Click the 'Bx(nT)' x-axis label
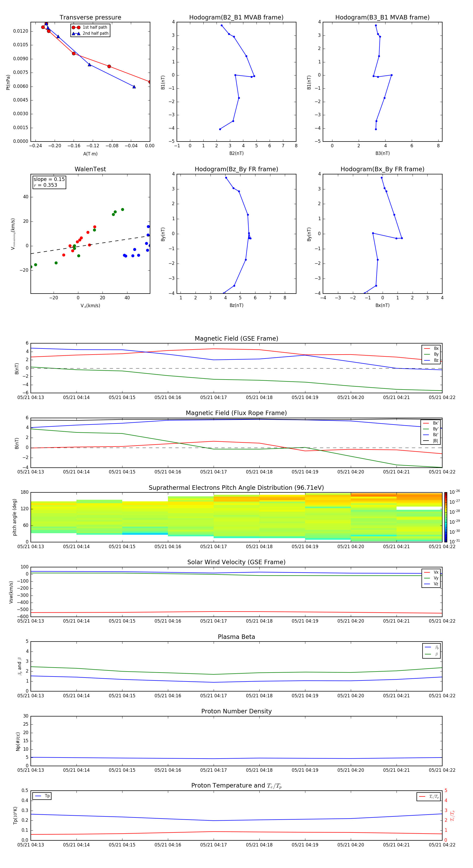This screenshot has width=473, height=868. pyautogui.click(x=382, y=305)
